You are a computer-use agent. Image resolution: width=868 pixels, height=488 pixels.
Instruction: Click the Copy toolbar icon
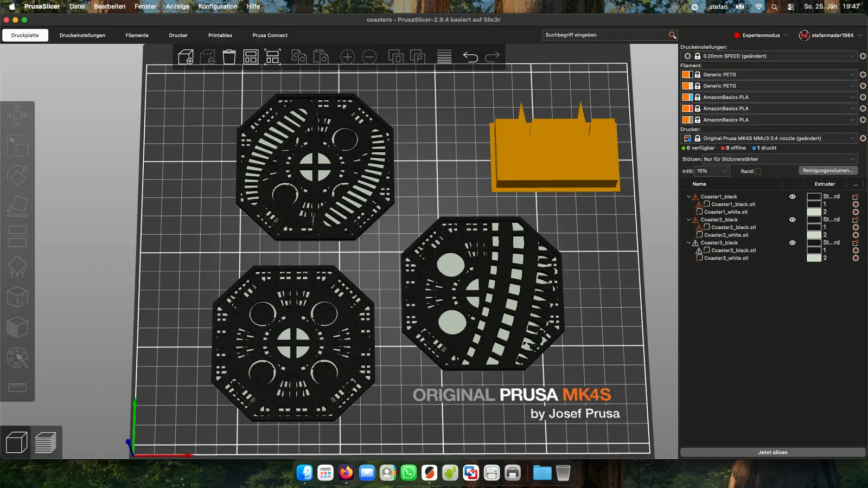click(299, 56)
